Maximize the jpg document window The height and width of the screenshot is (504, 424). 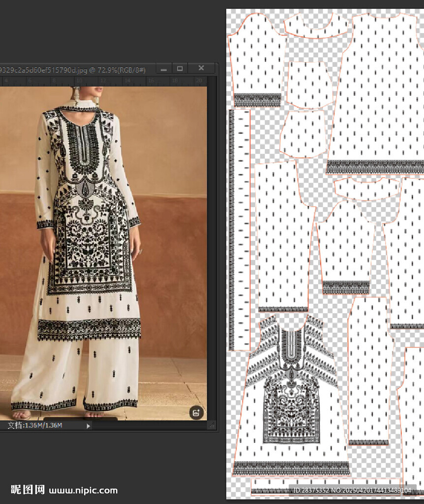pos(180,68)
